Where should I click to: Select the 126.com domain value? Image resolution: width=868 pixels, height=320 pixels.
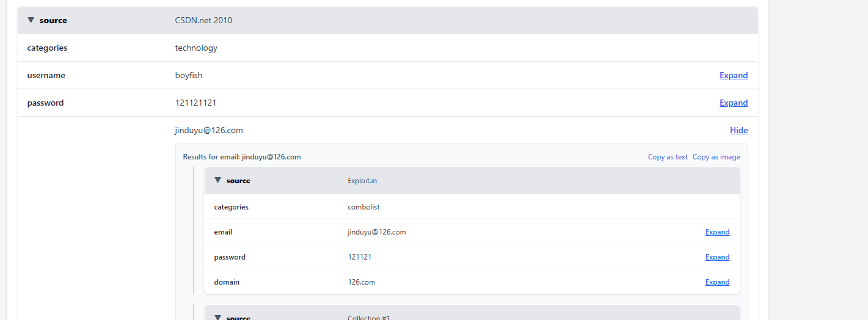tap(361, 282)
